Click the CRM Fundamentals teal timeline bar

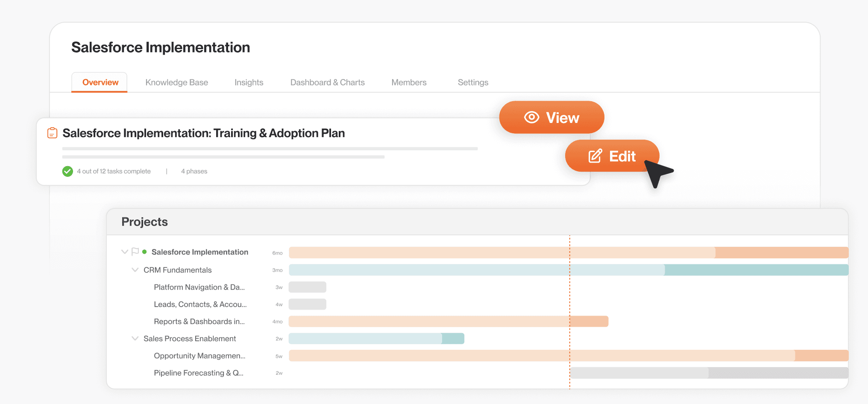coord(569,270)
